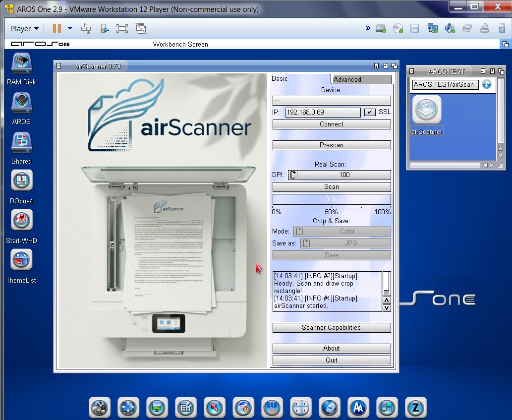Click the greyed Save button
This screenshot has width=512, height=420.
[x=332, y=255]
